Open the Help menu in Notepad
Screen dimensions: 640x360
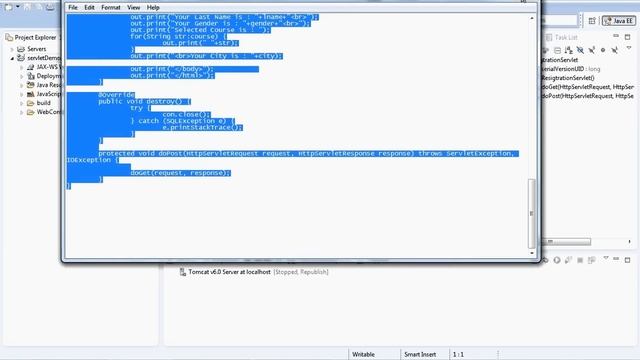click(x=153, y=7)
